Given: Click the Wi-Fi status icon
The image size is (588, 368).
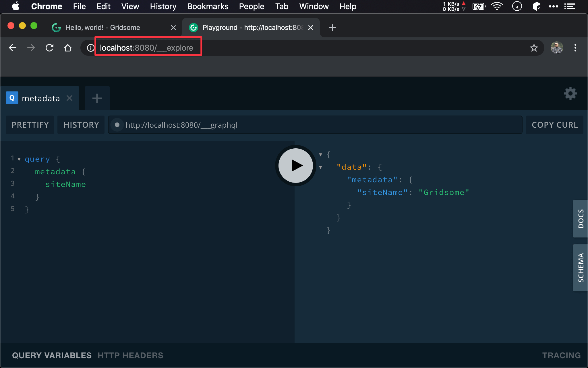Looking at the screenshot, I should coord(497,6).
